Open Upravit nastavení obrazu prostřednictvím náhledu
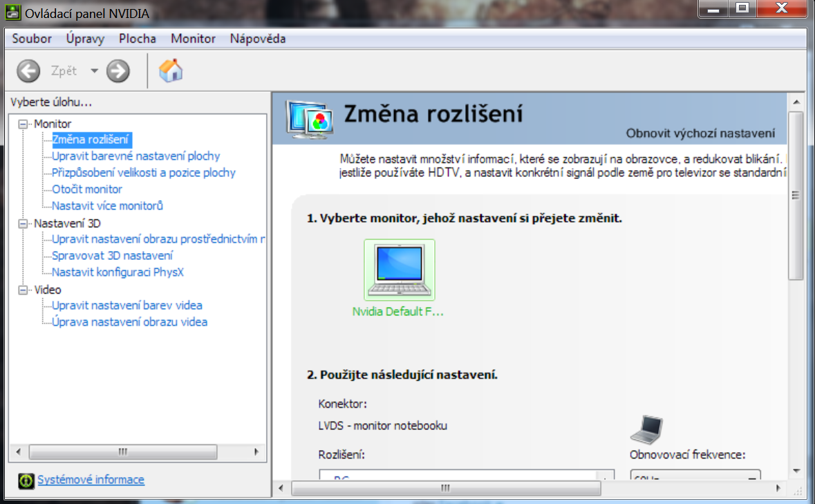 158,239
